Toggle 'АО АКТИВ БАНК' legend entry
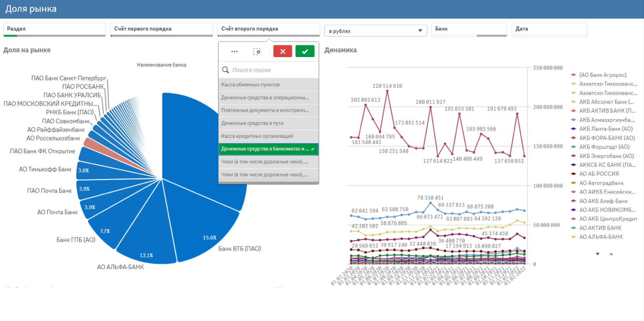This screenshot has height=321, width=644. [x=596, y=228]
